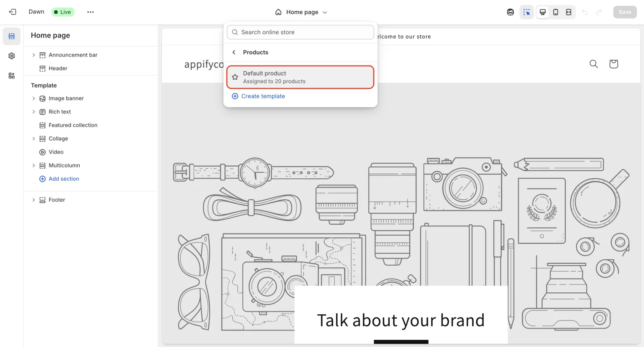Viewport: 644px width, 347px height.
Task: Toggle the inspector selection mode icon
Action: (526, 12)
